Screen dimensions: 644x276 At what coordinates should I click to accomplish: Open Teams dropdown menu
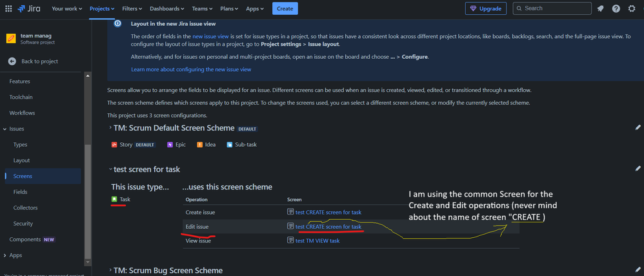(203, 8)
